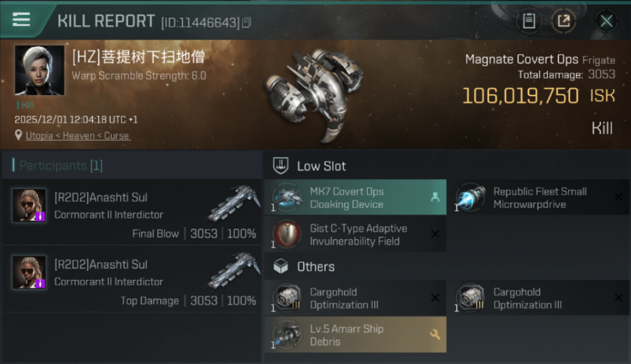
Task: Click the Participants [1] header
Action: click(61, 165)
